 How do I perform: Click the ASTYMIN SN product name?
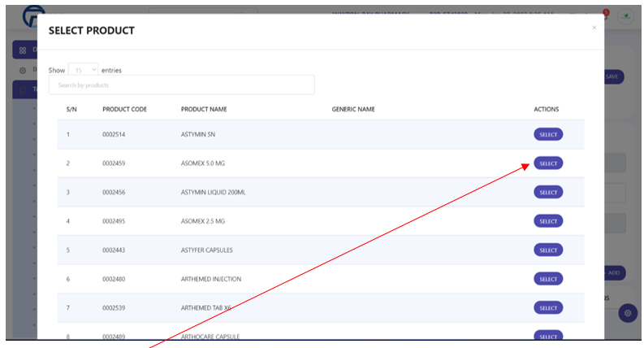click(x=198, y=134)
